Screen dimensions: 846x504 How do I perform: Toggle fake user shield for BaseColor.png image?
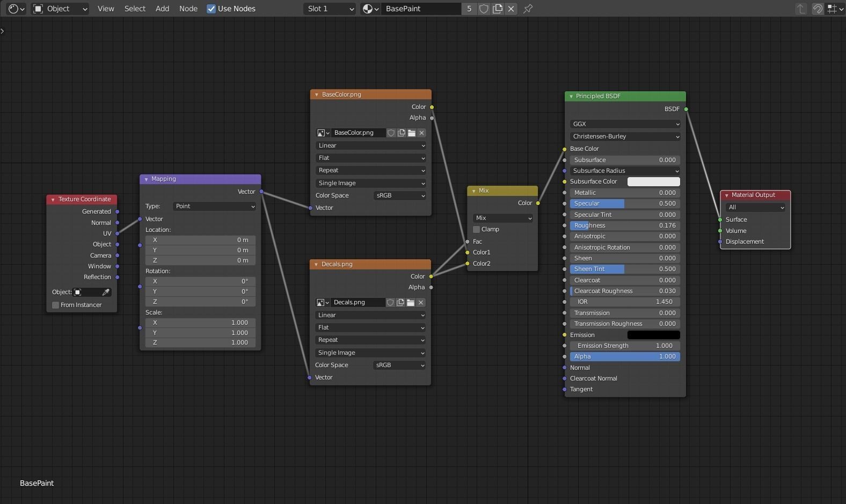391,133
